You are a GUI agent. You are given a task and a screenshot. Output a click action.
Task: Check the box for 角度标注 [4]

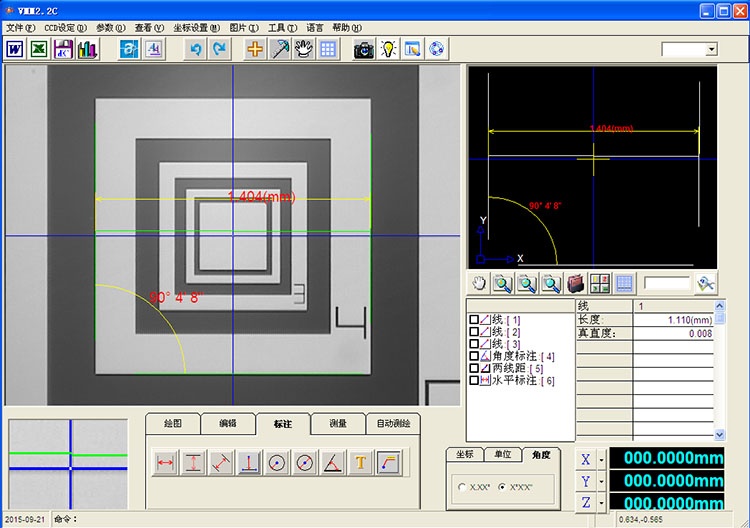pos(474,356)
